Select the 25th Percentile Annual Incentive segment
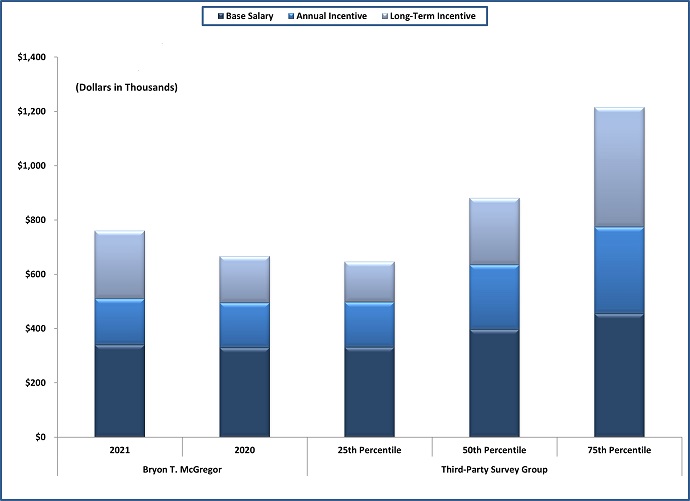Image resolution: width=690 pixels, height=501 pixels. [x=369, y=324]
